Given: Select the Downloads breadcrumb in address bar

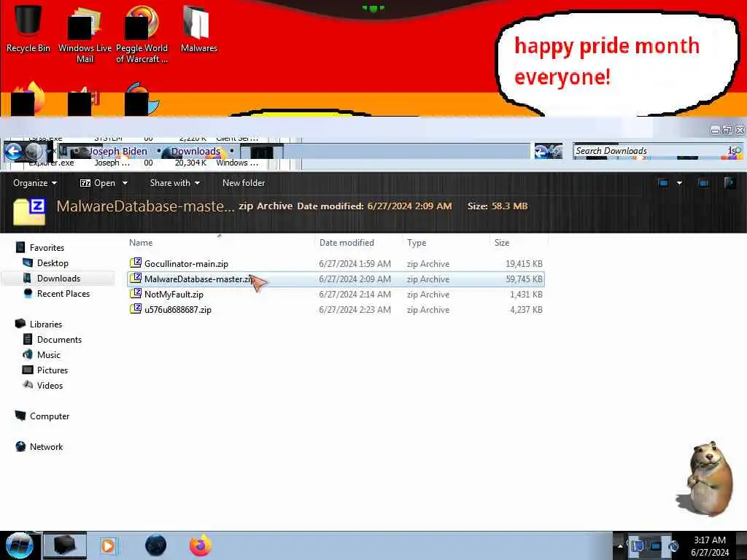Looking at the screenshot, I should click(x=196, y=152).
